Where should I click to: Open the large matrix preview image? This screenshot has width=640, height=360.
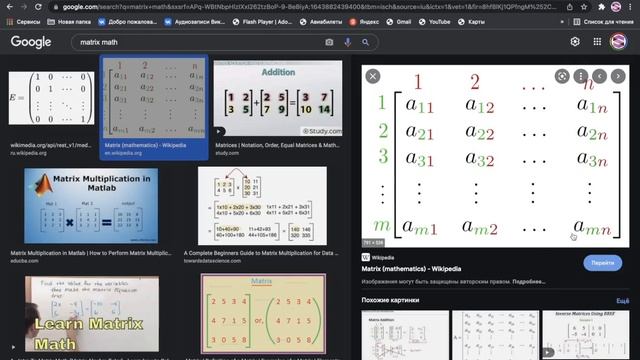pos(495,156)
